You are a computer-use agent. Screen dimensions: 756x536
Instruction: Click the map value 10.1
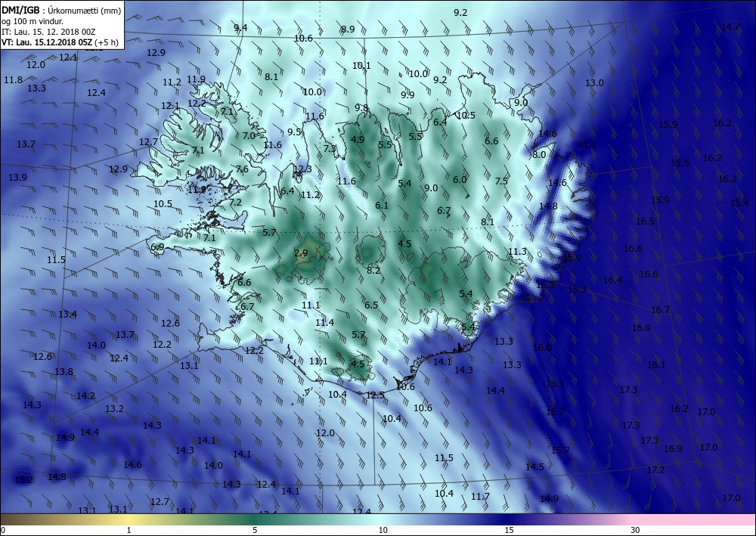361,66
